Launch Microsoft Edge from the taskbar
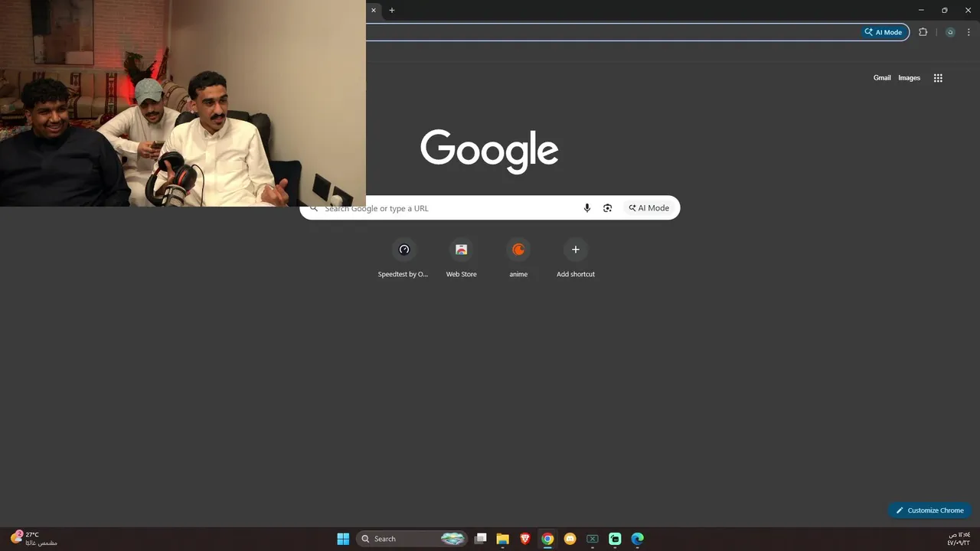 point(637,539)
